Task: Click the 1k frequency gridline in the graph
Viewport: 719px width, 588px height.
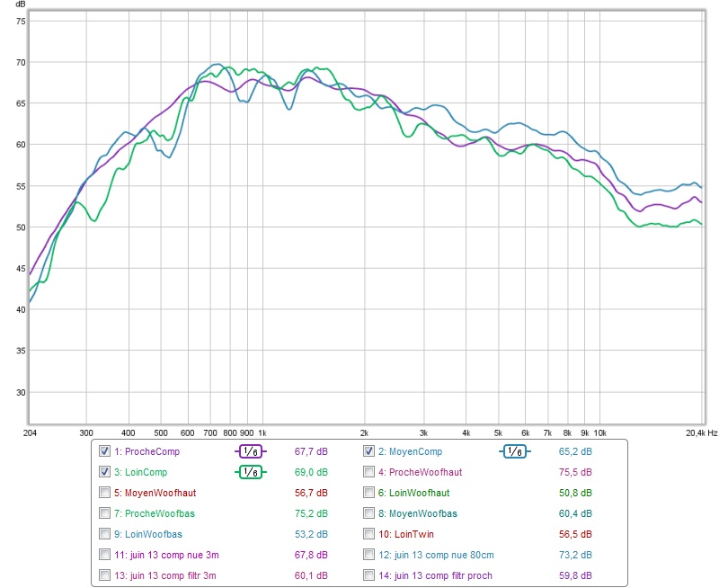Action: (x=262, y=225)
